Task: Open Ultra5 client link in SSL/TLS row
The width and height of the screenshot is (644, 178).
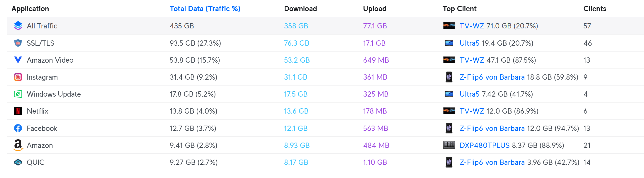Action: click(x=469, y=43)
